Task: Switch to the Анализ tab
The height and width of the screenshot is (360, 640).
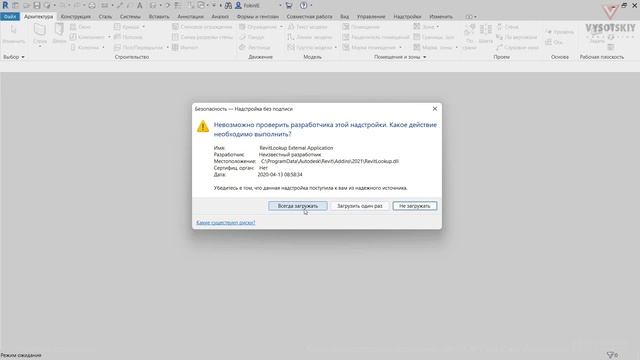Action: tap(220, 17)
